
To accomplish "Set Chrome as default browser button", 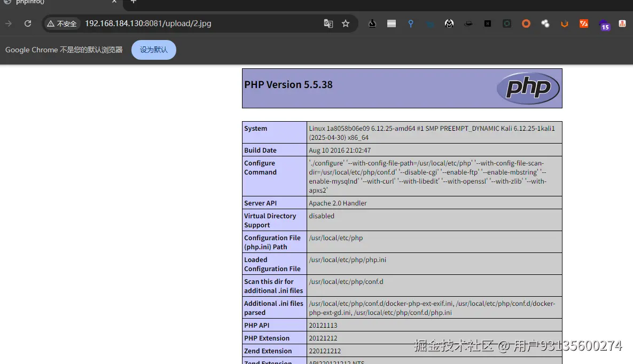I will point(154,50).
